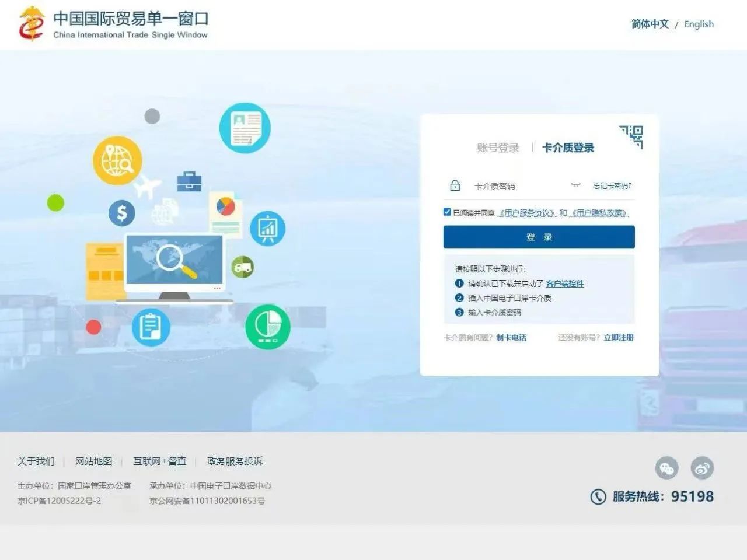Select the 卡介质登录 tab

tap(568, 148)
